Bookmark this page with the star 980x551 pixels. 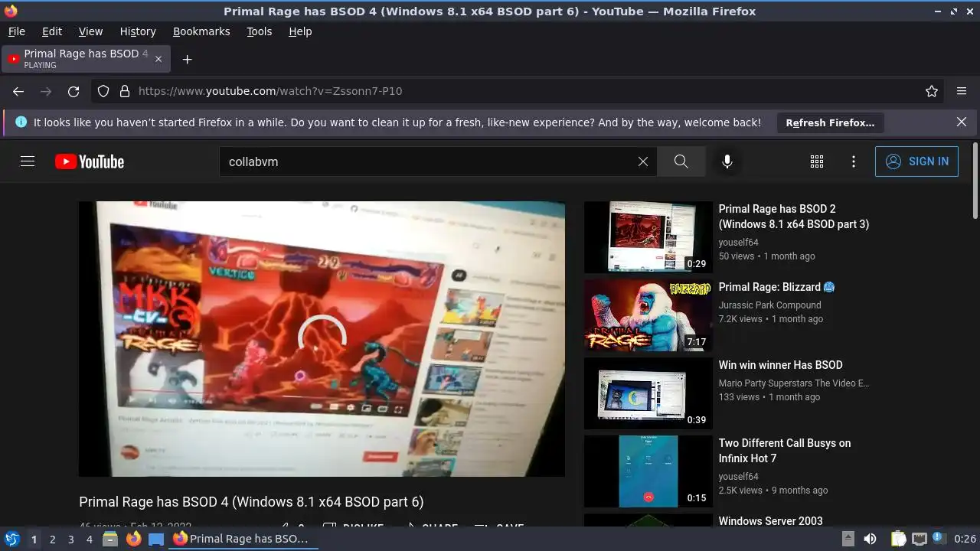(x=932, y=91)
